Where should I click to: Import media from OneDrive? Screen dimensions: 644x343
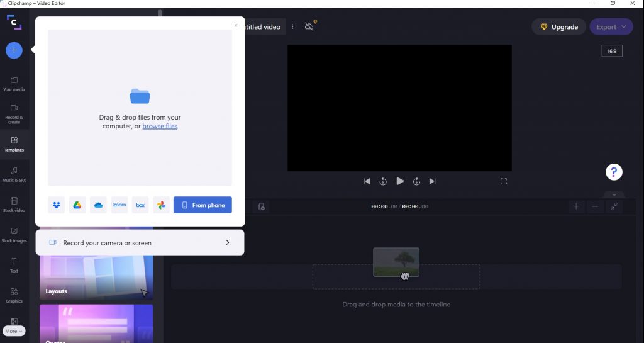click(x=98, y=205)
